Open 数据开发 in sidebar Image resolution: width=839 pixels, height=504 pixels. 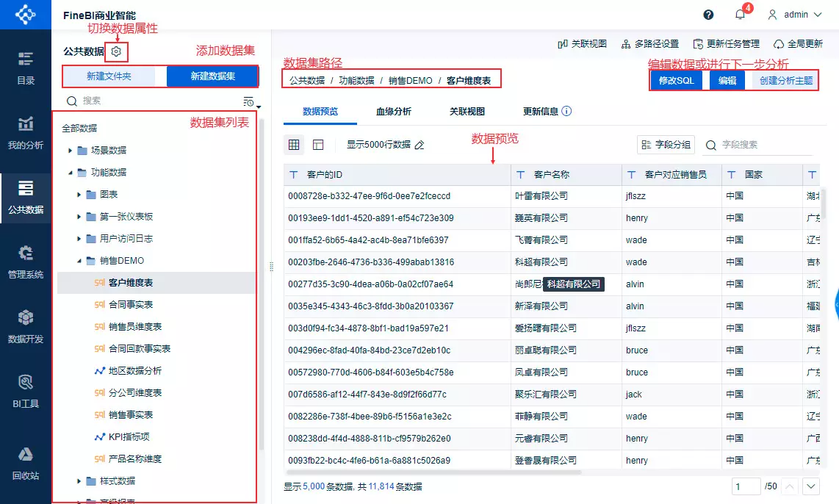[x=26, y=327]
